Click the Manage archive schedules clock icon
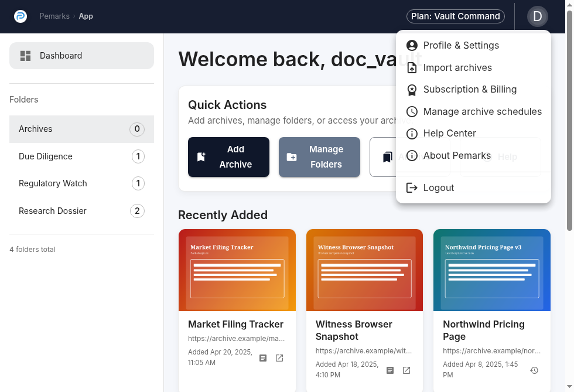The width and height of the screenshot is (574, 392). 412,112
